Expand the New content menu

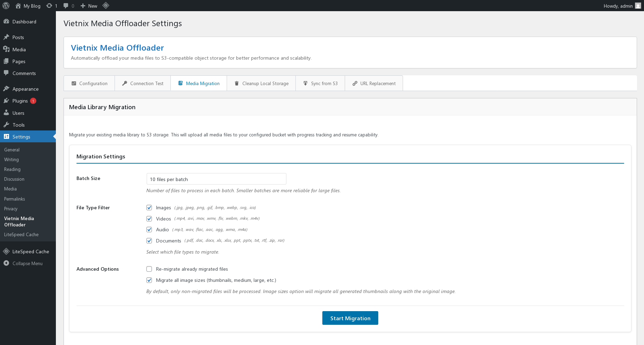[89, 6]
